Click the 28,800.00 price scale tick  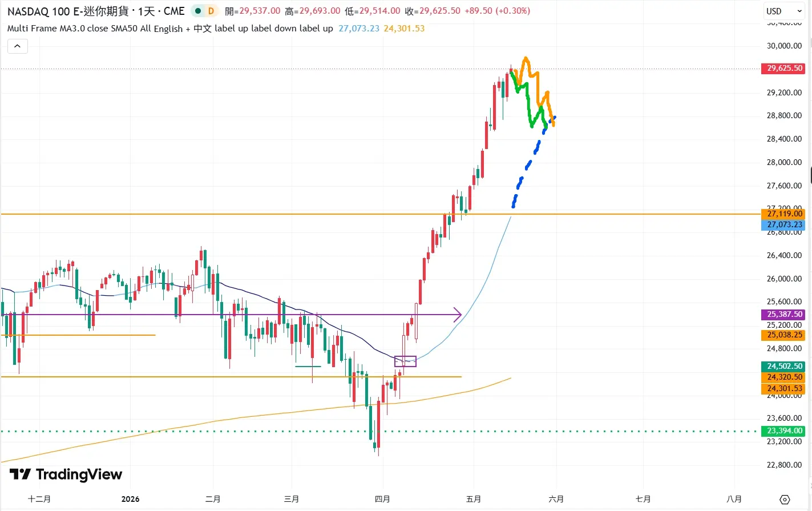[784, 115]
